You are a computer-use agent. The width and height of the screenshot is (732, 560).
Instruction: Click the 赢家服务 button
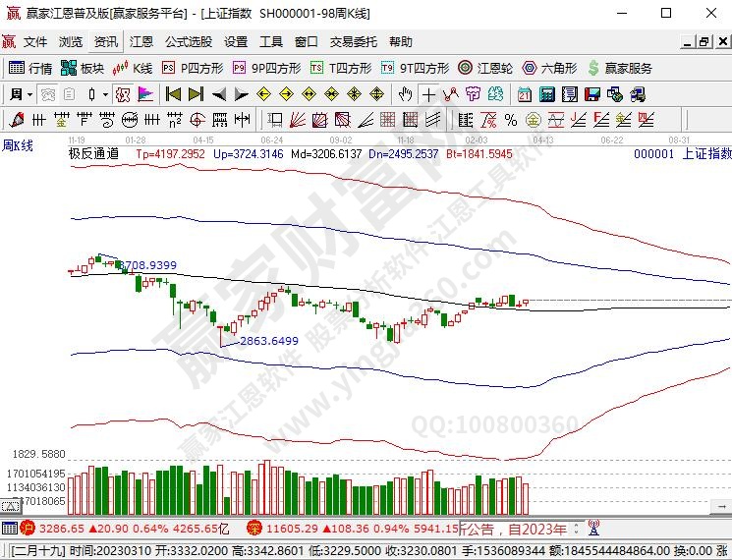point(619,68)
